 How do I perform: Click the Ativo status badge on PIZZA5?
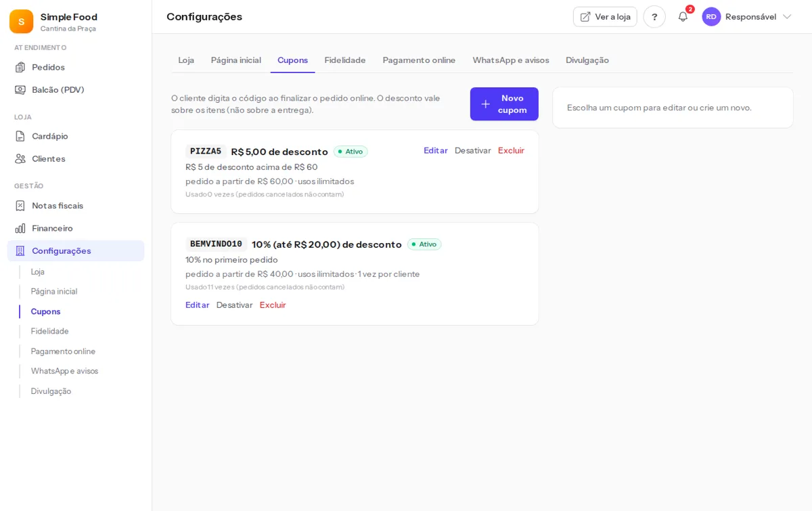(x=351, y=152)
